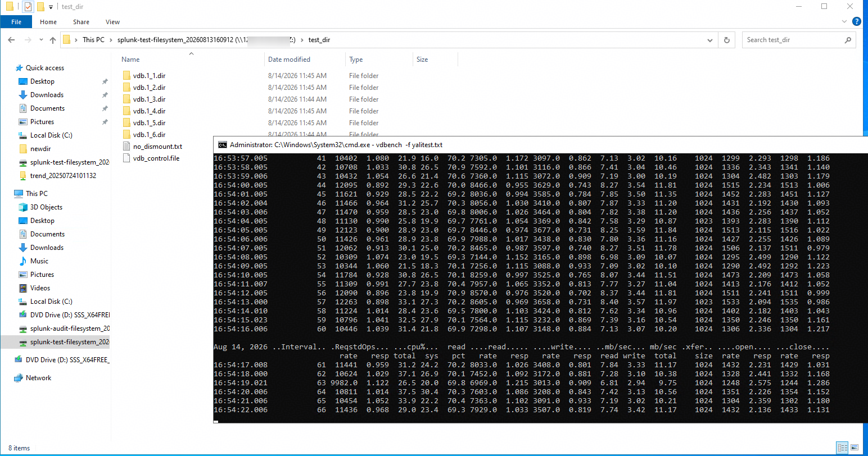Select the no_dismount.txt file

157,147
